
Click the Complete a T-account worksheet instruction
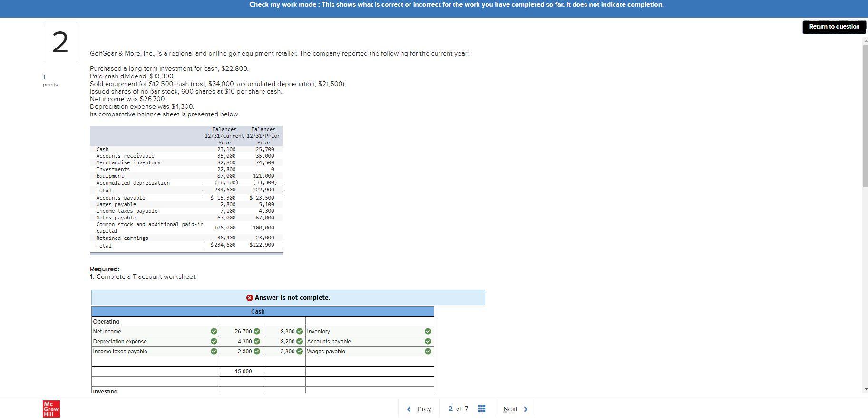(x=146, y=277)
